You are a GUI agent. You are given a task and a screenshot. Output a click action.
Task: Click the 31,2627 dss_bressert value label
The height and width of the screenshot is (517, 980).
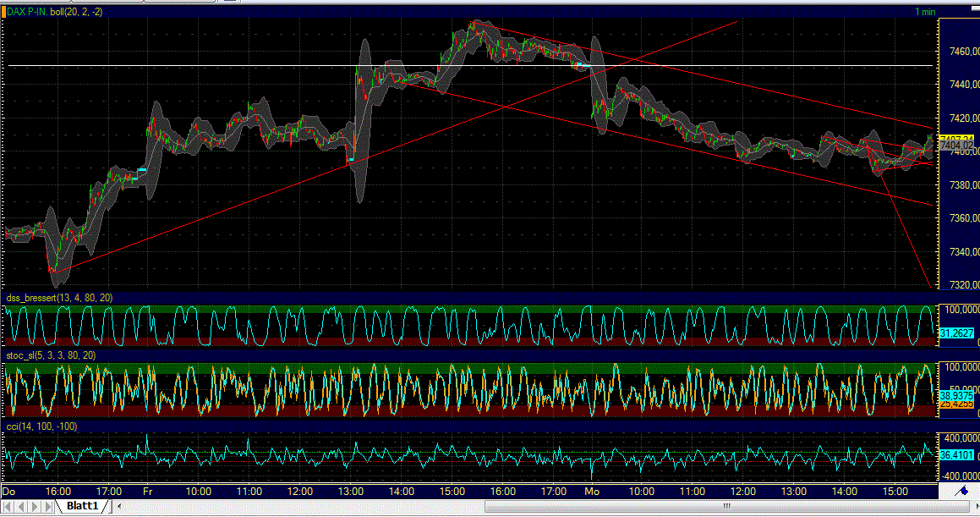[x=956, y=333]
